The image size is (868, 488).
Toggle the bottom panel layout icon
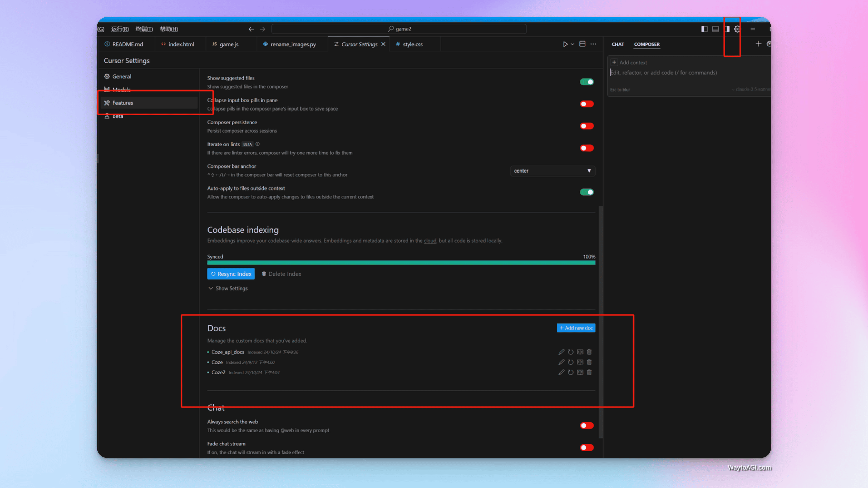[x=715, y=29]
